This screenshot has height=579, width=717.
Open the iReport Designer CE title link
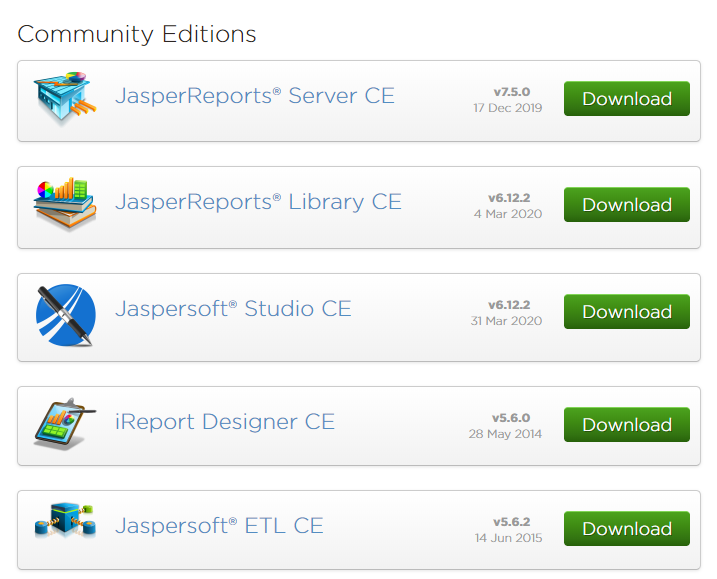coord(225,421)
